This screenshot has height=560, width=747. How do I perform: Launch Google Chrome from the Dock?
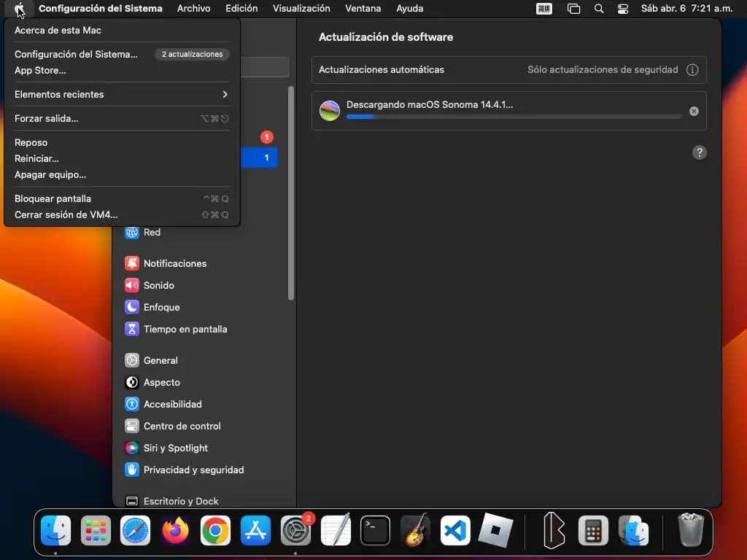point(215,531)
